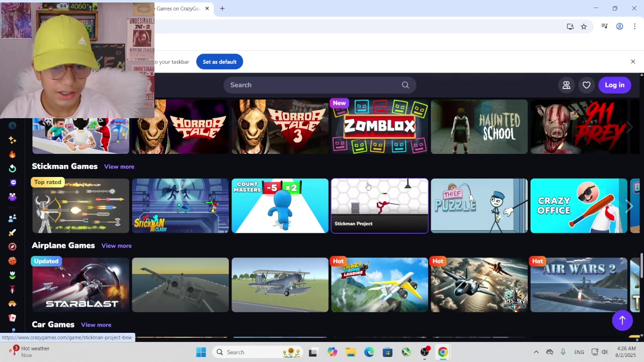The width and height of the screenshot is (644, 362).
Task: Click the heart favorites icon
Action: (x=586, y=85)
